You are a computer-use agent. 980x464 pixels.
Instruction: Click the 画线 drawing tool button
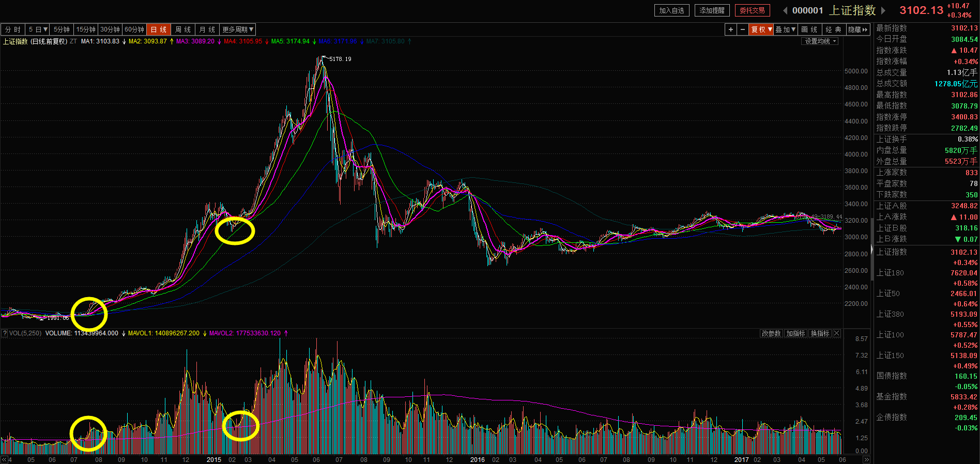point(809,29)
